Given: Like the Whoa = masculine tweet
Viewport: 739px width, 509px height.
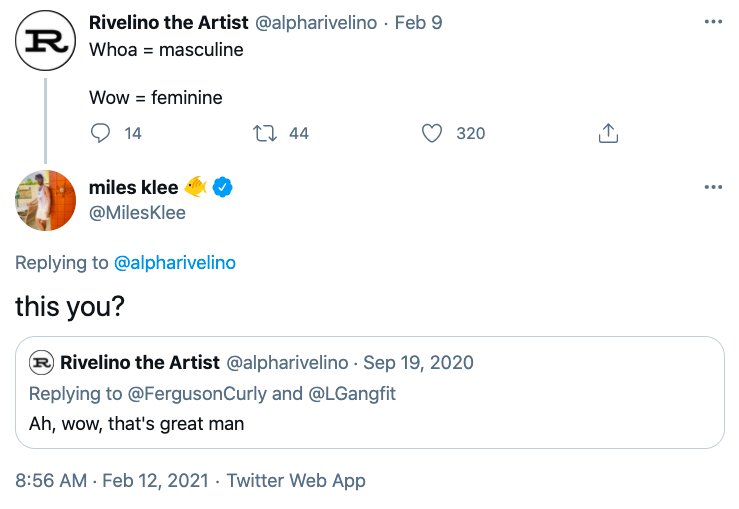Looking at the screenshot, I should 431,133.
